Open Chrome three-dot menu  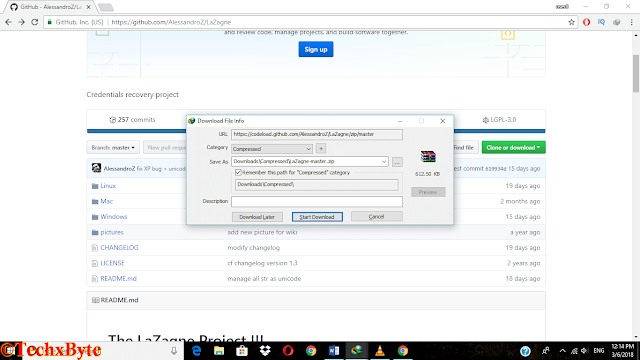(631, 22)
